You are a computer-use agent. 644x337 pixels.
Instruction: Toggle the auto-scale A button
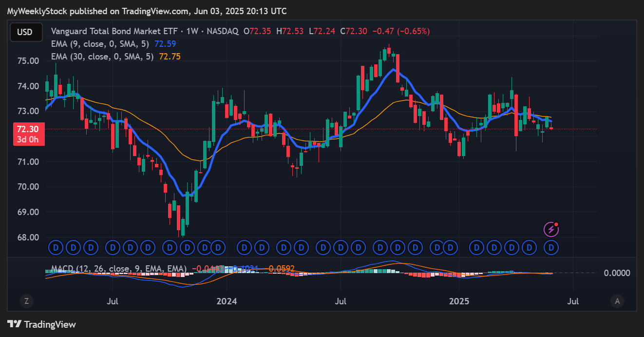coord(617,301)
